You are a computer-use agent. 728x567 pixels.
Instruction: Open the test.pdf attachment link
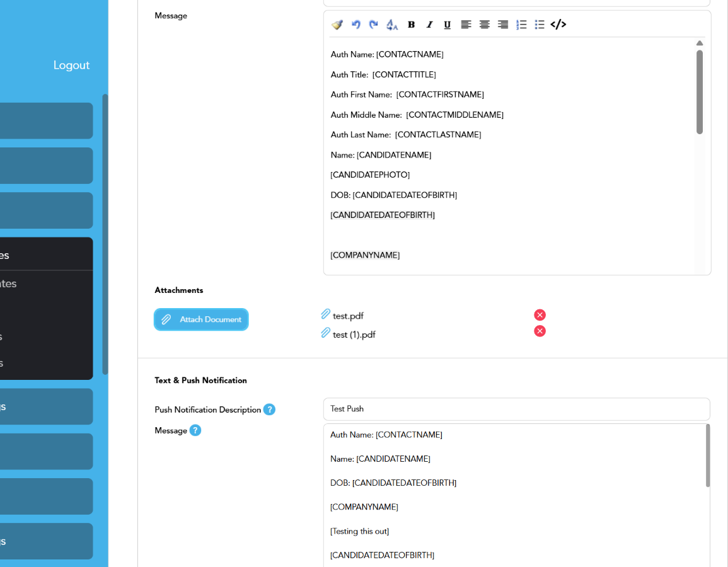point(348,316)
